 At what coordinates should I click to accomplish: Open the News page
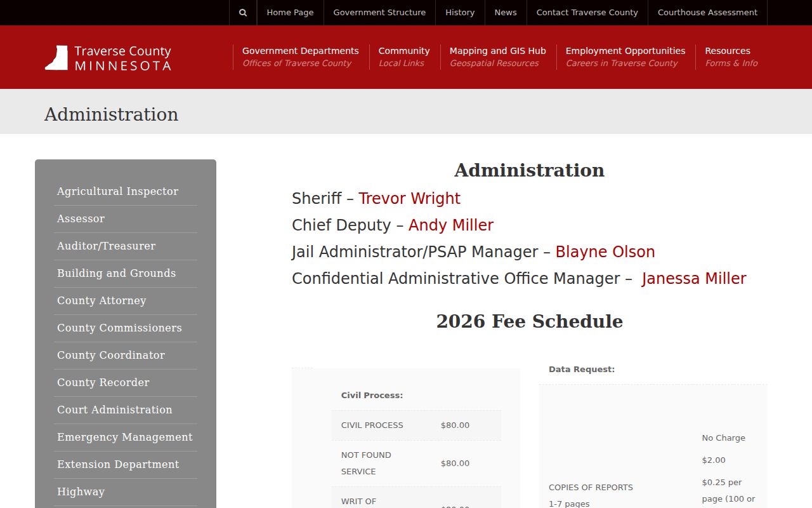point(506,13)
